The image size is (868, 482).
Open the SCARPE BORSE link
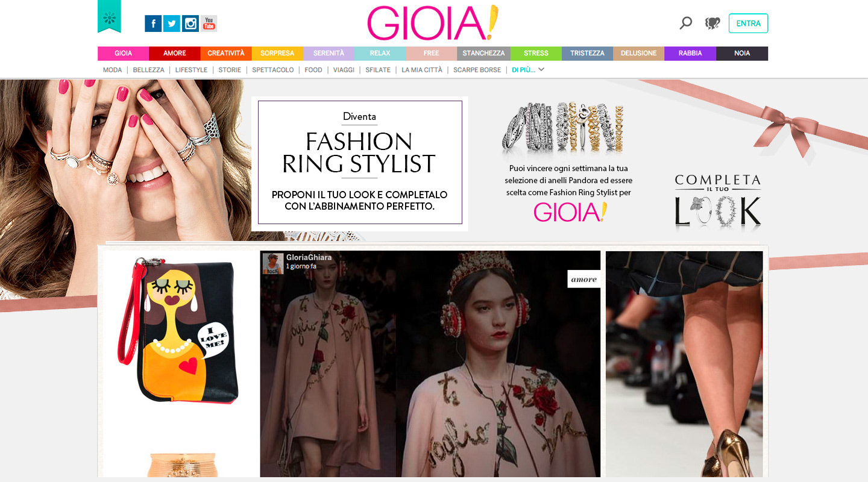(477, 70)
